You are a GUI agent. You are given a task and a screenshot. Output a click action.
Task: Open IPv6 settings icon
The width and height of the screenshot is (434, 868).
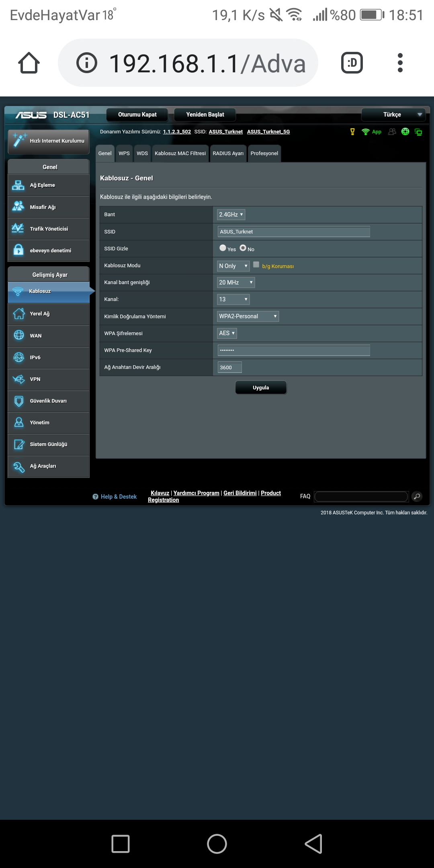click(x=19, y=357)
